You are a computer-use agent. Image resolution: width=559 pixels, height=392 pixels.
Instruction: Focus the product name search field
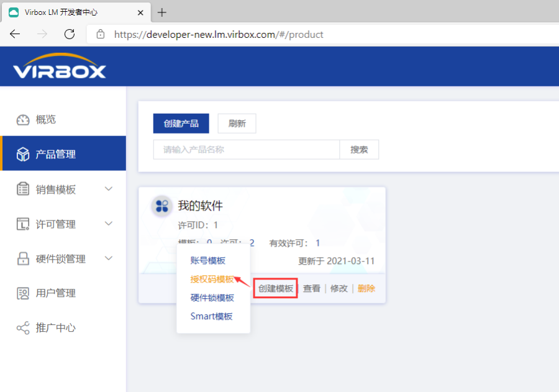tap(246, 150)
